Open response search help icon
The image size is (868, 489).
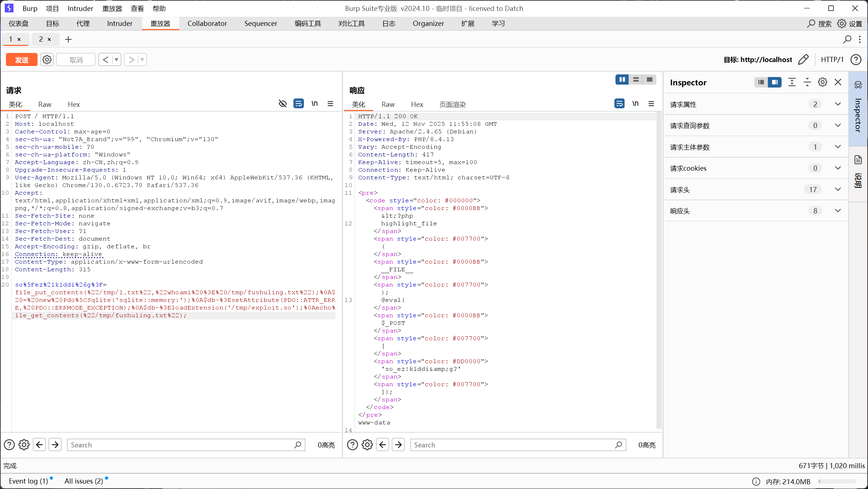(x=352, y=445)
